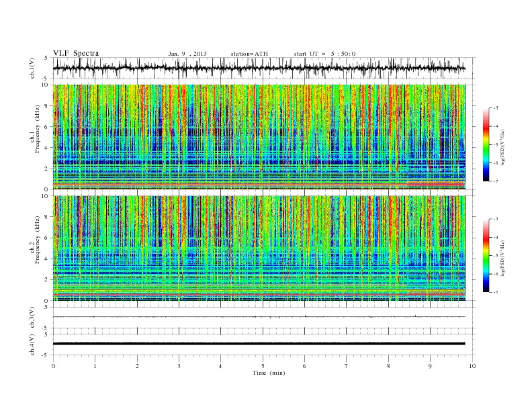Click the ch.1 spectrogram color scale bar
Viewport: 532px width, 411px height.
[x=486, y=144]
